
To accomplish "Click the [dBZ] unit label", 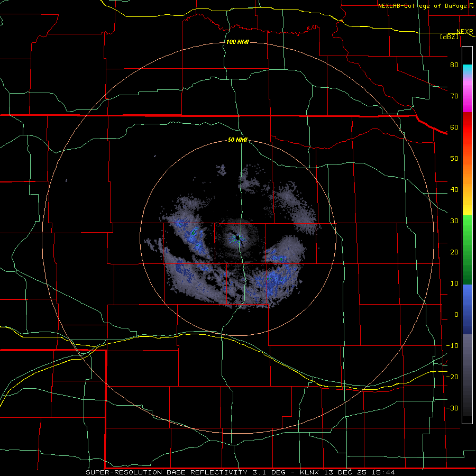I will pos(449,36).
